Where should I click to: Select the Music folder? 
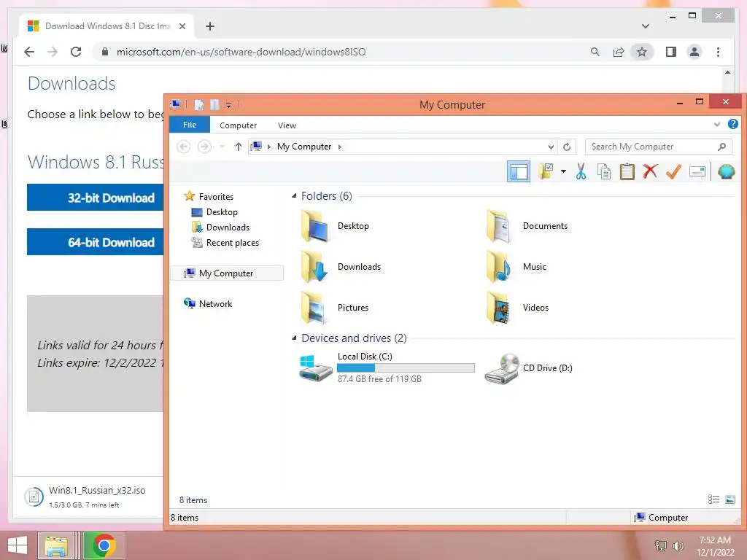(x=516, y=267)
